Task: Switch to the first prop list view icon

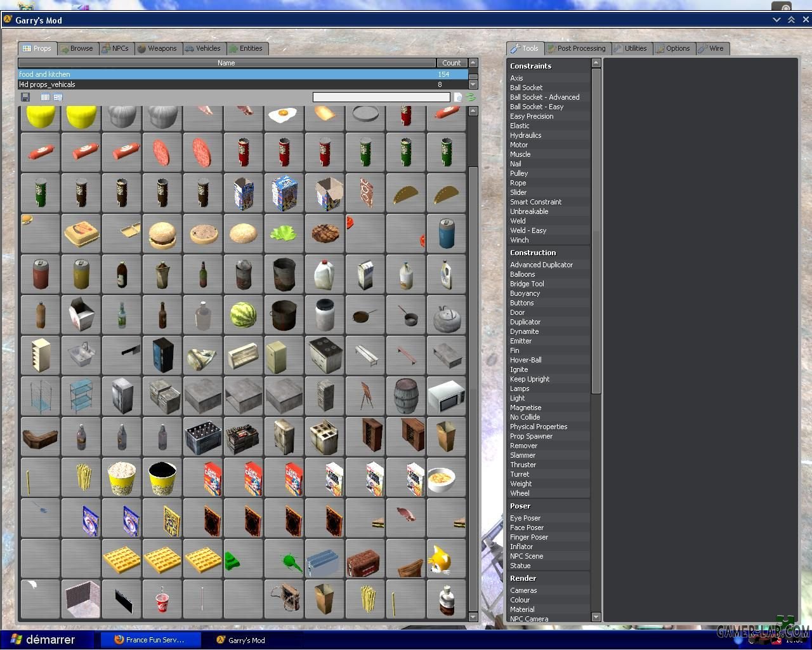Action: coord(45,97)
